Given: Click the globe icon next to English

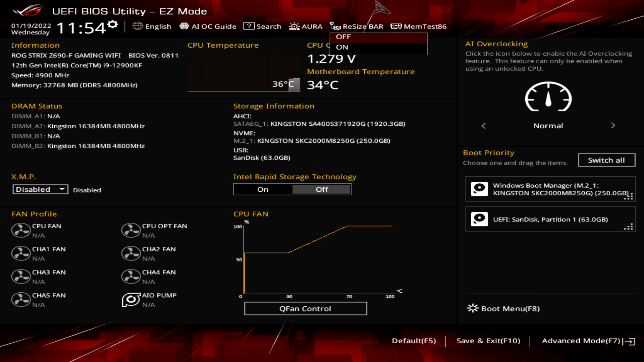Looking at the screenshot, I should pos(138,26).
